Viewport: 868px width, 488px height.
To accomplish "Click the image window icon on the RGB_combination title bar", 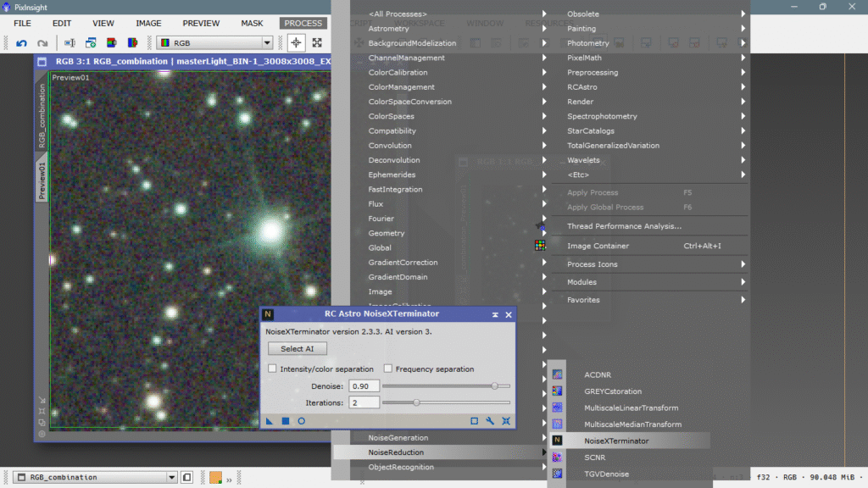I will click(x=42, y=61).
